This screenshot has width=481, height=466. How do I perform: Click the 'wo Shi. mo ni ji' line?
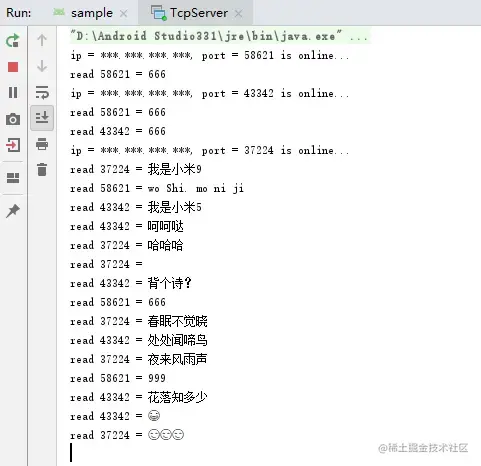[x=157, y=188]
